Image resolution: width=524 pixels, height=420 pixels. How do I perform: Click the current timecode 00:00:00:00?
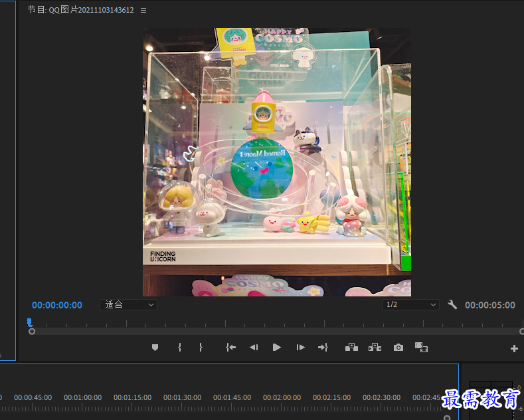pyautogui.click(x=57, y=305)
